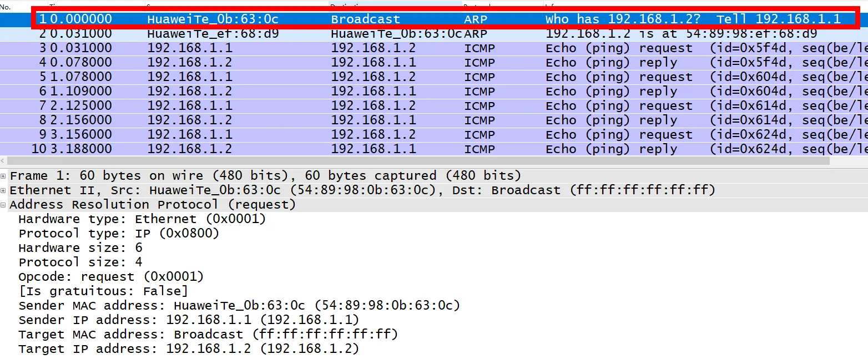Expand the Ethernet II section
Image resolution: width=868 pixels, height=364 pixels.
[4, 190]
